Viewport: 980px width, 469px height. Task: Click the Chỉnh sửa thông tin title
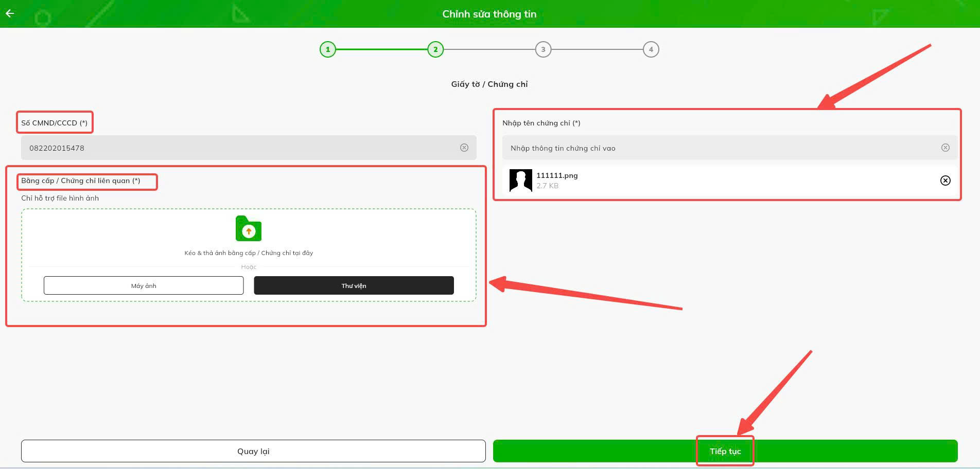click(x=489, y=14)
